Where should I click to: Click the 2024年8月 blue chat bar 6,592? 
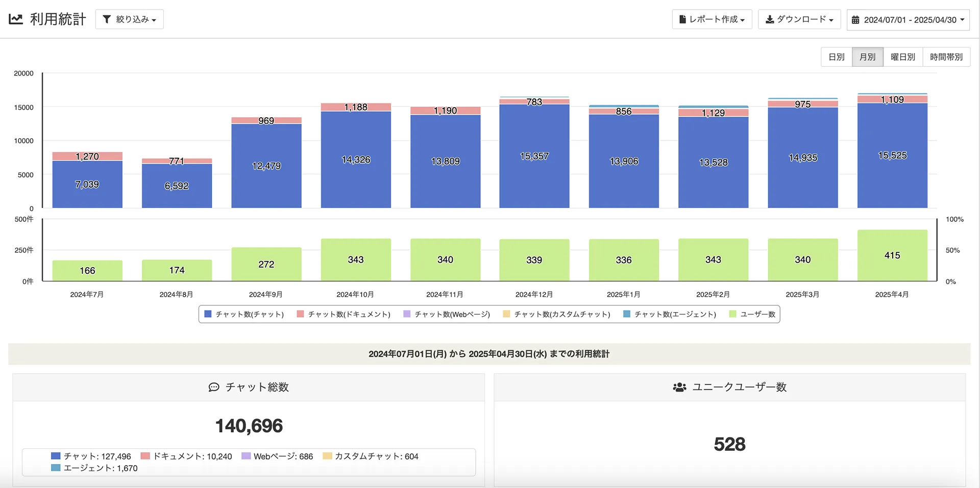[x=177, y=186]
